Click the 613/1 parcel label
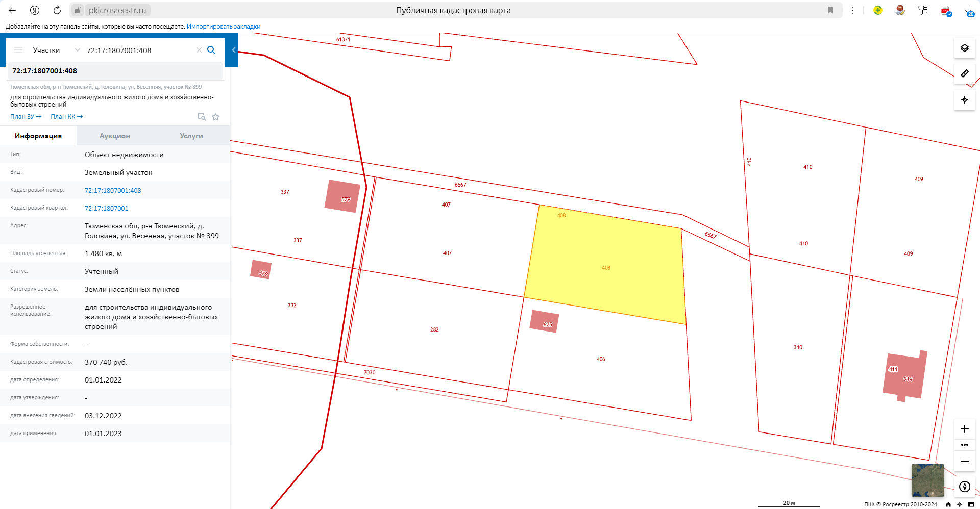 click(344, 39)
